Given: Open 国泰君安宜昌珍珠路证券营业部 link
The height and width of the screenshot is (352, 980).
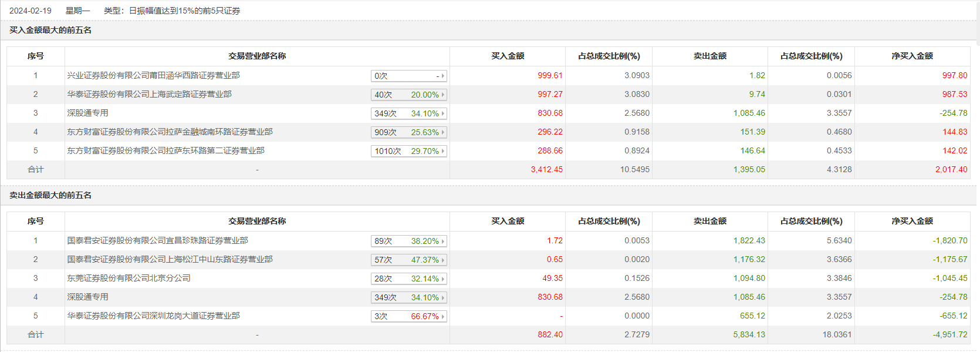Looking at the screenshot, I should click(157, 240).
